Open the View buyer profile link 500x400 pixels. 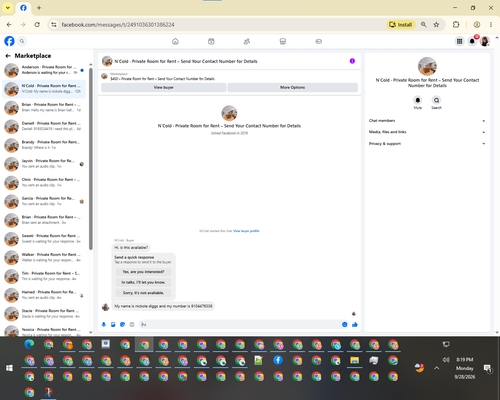(246, 231)
